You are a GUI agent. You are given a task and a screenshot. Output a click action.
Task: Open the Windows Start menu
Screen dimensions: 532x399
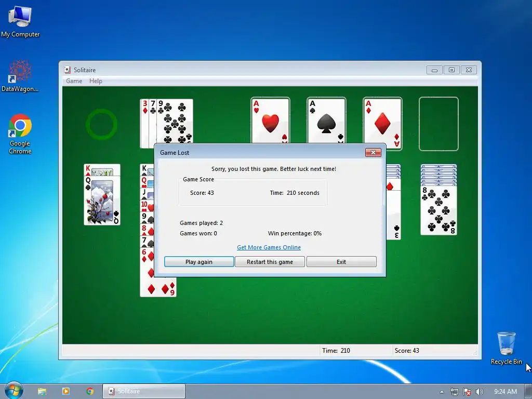[14, 391]
